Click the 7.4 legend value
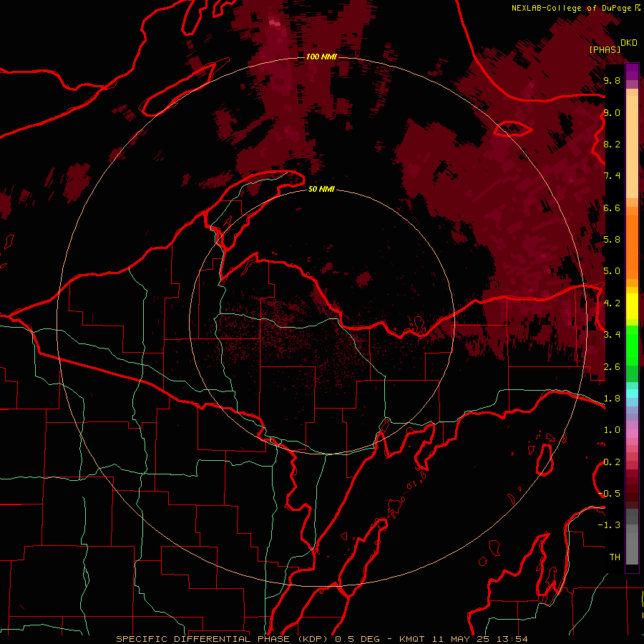 tap(612, 176)
